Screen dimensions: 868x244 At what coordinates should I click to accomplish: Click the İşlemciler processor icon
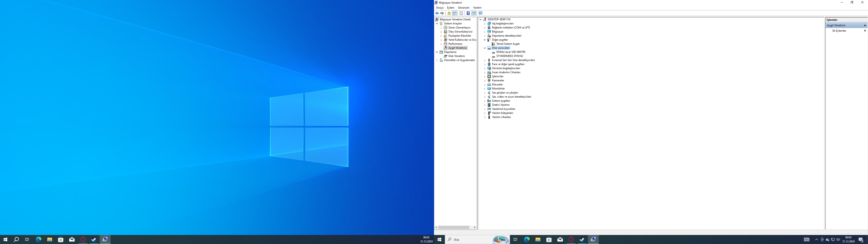point(489,77)
